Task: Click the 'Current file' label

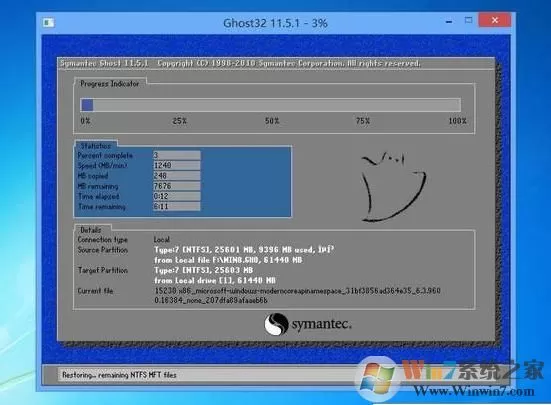Action: click(95, 291)
